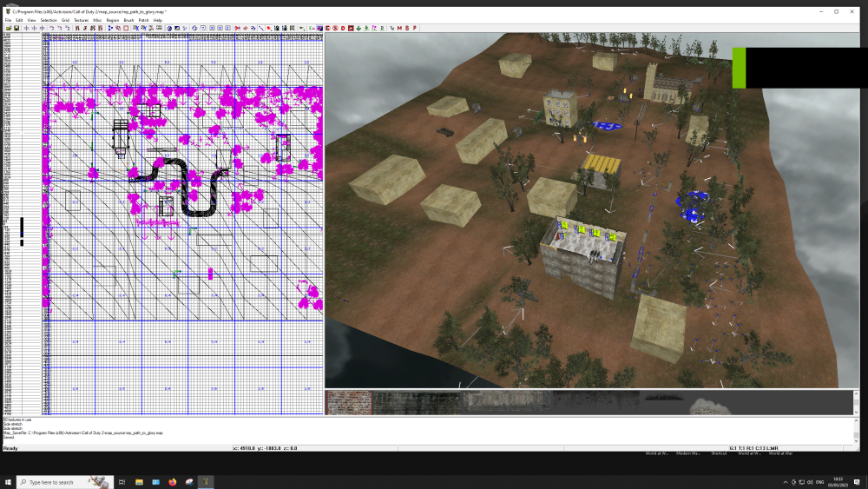Click the 'G:1 T:1 R:1 C:13 L:MR' status text
This screenshot has width=868, height=489.
(754, 448)
